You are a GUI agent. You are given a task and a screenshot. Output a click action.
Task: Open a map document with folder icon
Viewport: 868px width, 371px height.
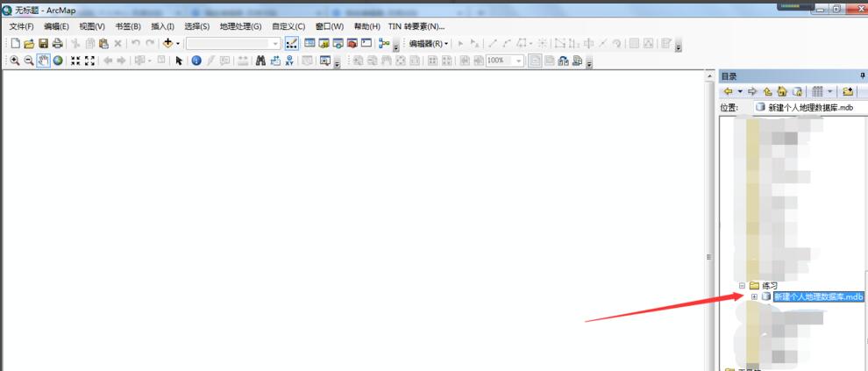coord(29,43)
